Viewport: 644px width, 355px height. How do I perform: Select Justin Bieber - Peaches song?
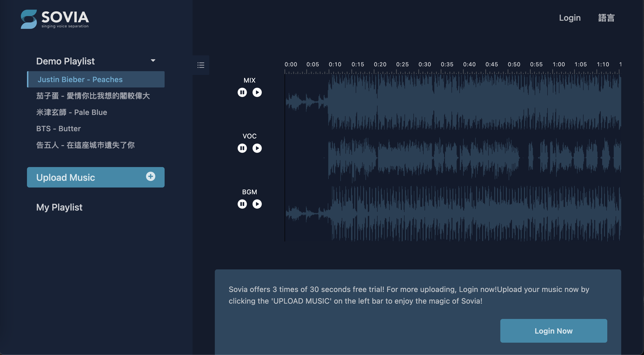[96, 79]
